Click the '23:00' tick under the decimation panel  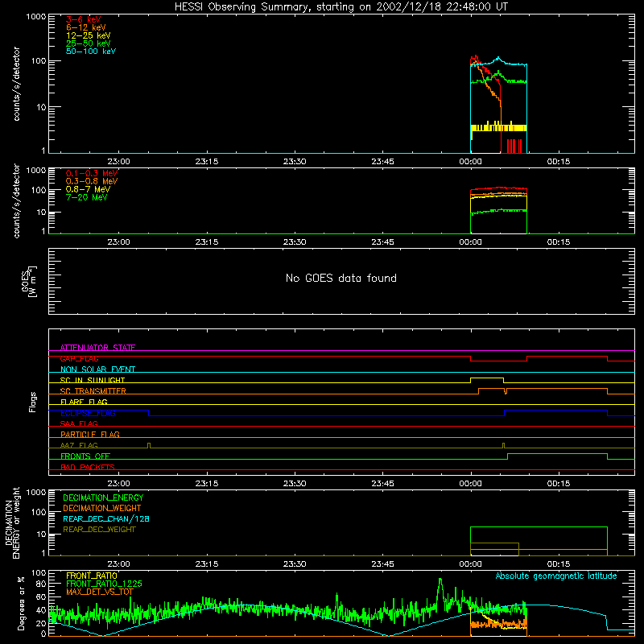pos(118,564)
